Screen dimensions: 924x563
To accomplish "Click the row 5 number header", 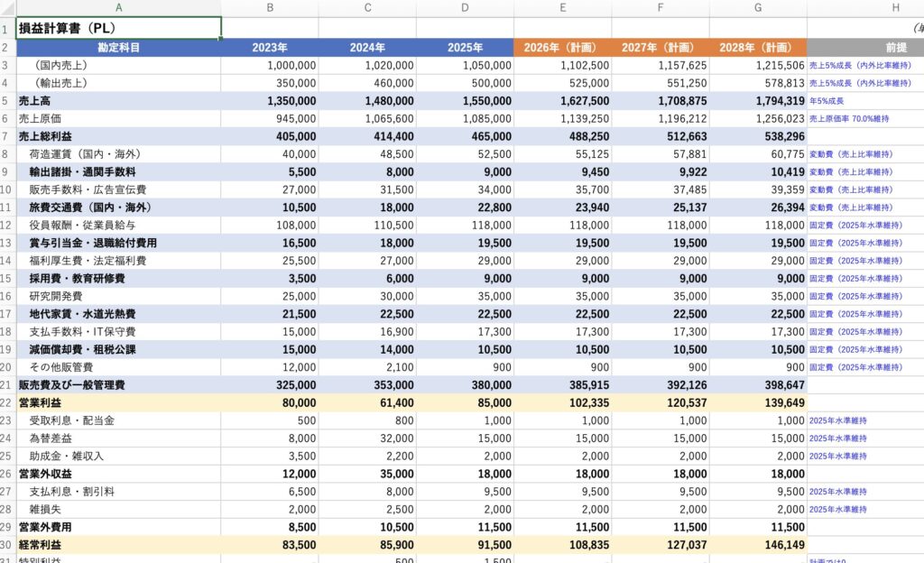I will tap(7, 100).
